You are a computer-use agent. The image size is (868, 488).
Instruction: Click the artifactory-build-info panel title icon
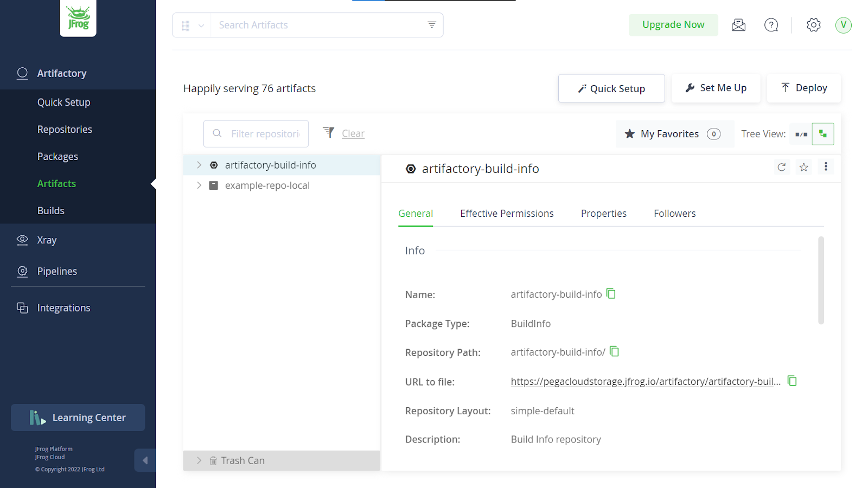[411, 169]
